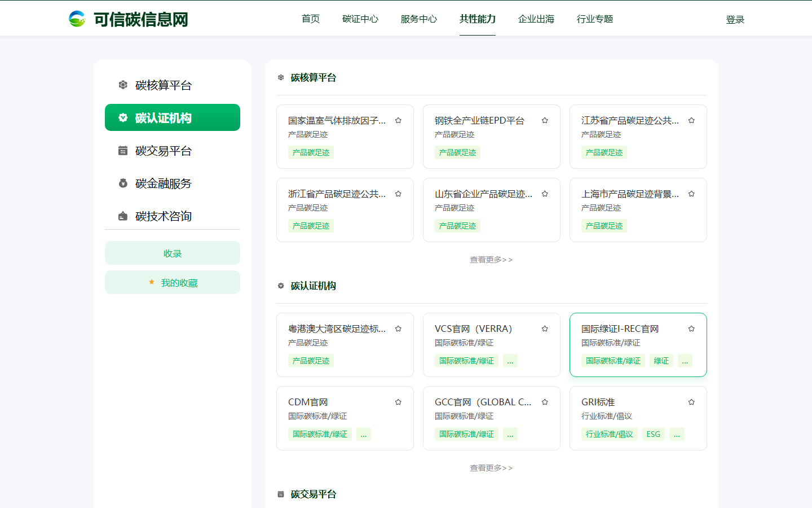
Task: Open 行业专题 navigation item
Action: 595,19
